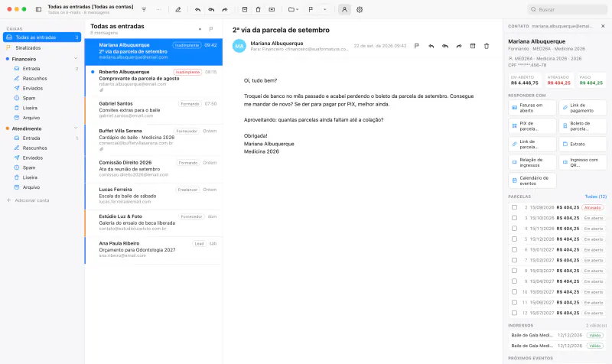The image size is (612, 364).
Task: Reply with Link de pagamento
Action: [583, 108]
